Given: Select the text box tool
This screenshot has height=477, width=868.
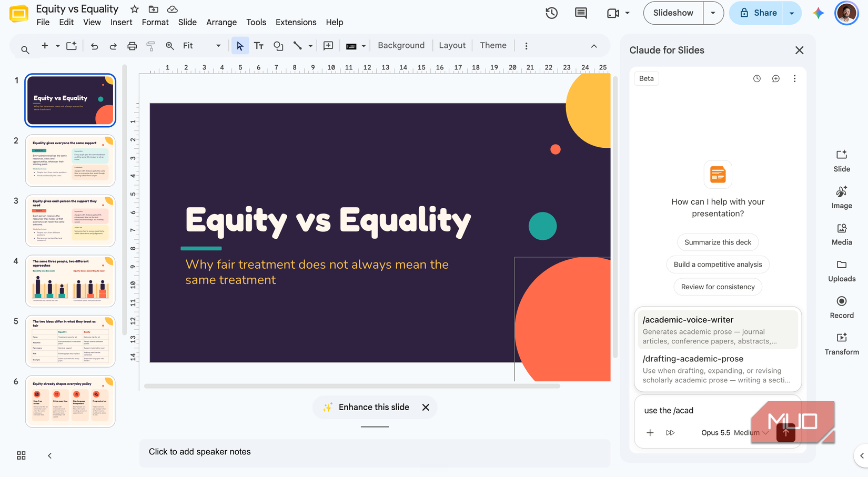Looking at the screenshot, I should [259, 46].
